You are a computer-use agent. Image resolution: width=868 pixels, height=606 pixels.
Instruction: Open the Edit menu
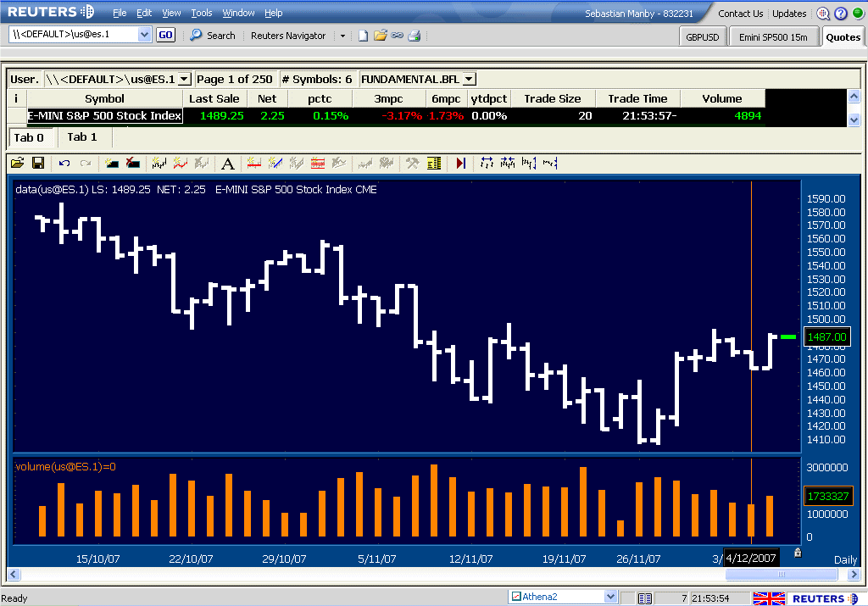(x=144, y=13)
